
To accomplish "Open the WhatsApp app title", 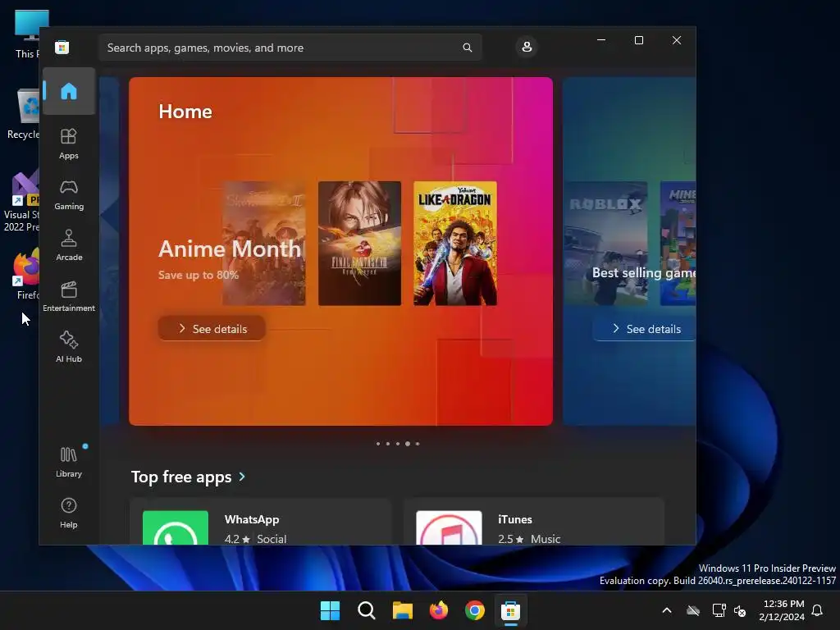I will coord(252,519).
